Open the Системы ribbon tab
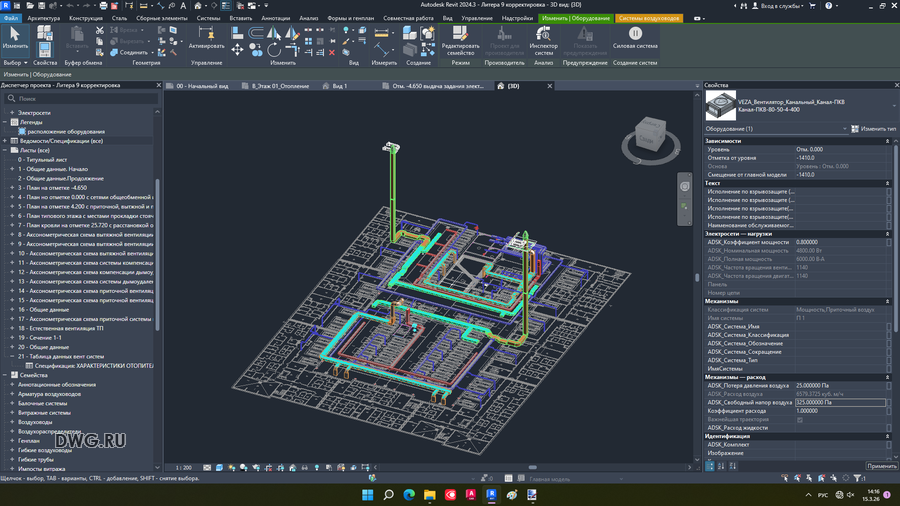This screenshot has height=506, width=900. point(209,18)
